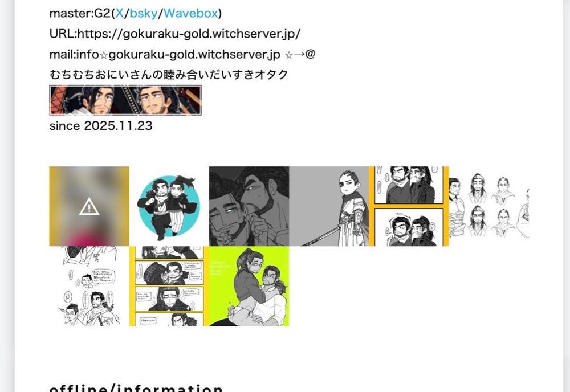Screen dimensions: 570x392
Task: Open the X profile link
Action: tap(120, 14)
